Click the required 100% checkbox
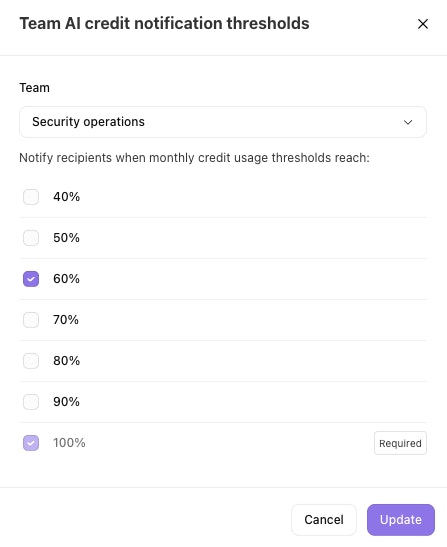 point(31,443)
